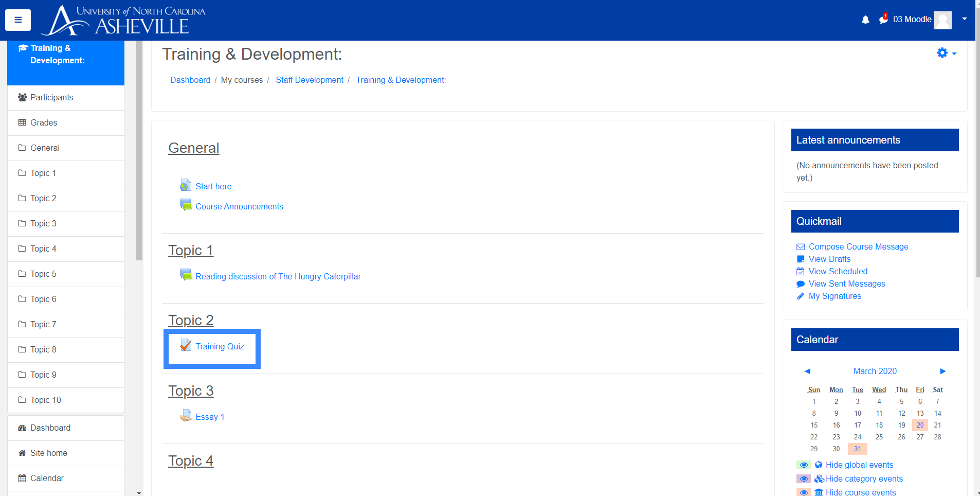Select Grades in the side navigation

click(x=44, y=123)
